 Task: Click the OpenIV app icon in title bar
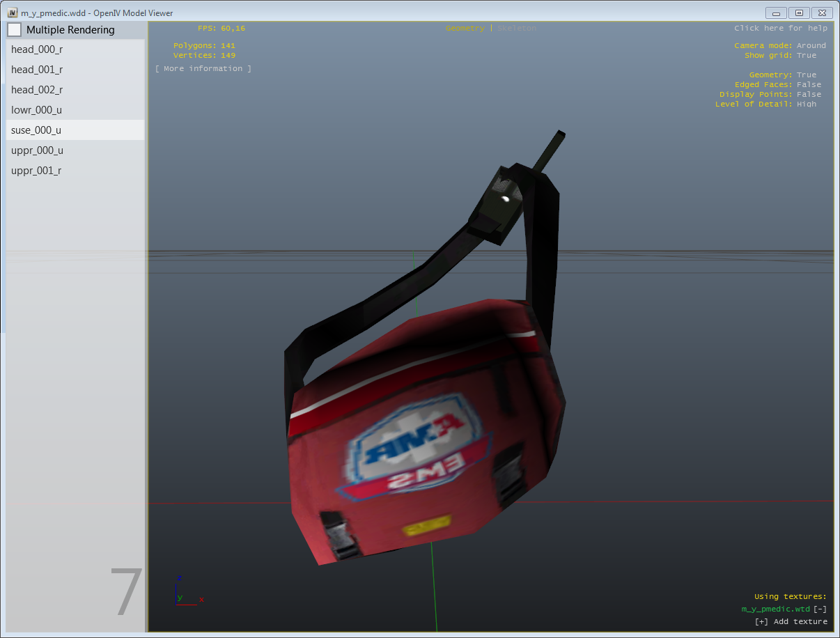tap(13, 13)
